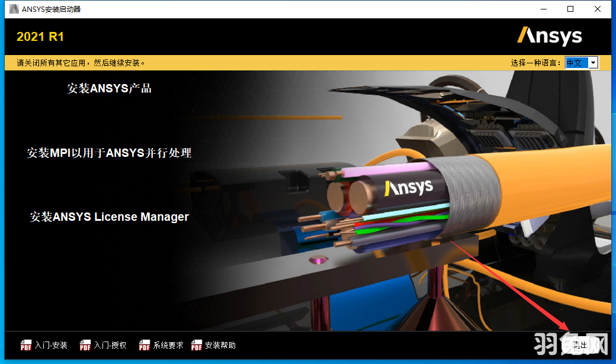Minimize the ANSYS installer window

tap(543, 9)
